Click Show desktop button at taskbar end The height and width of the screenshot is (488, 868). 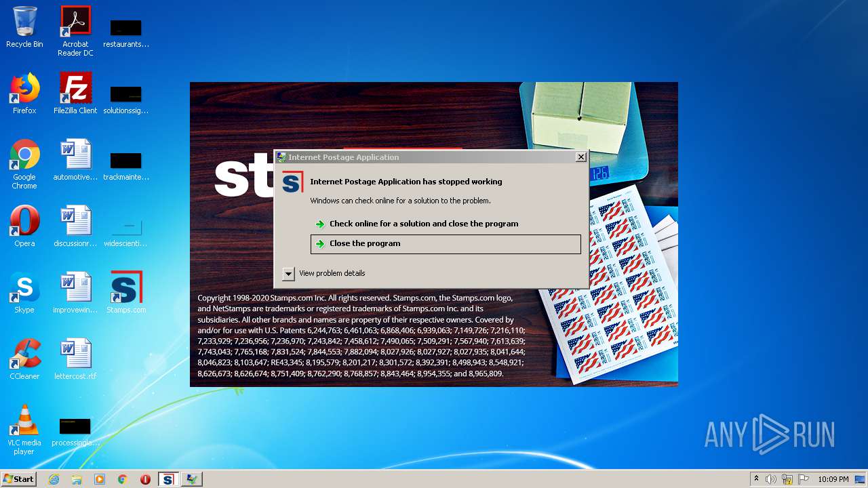click(861, 479)
